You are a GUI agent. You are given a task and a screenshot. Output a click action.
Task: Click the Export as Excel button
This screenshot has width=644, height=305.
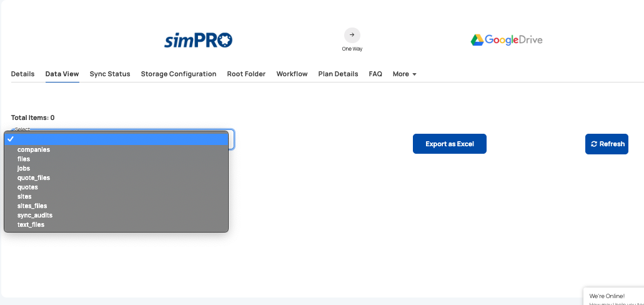click(449, 144)
